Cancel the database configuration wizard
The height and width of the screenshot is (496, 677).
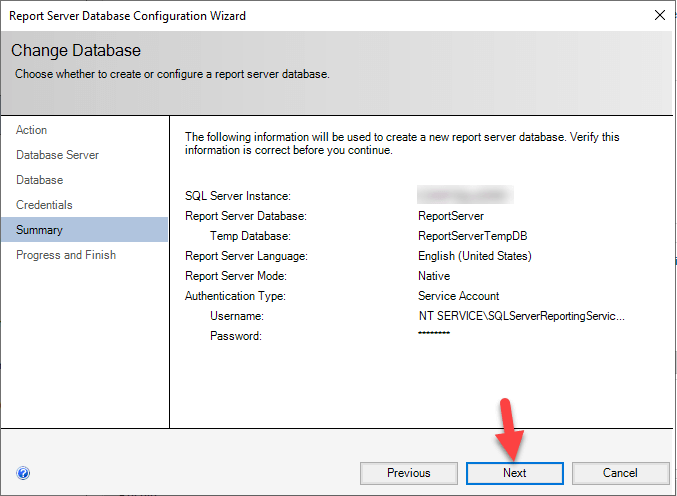620,473
